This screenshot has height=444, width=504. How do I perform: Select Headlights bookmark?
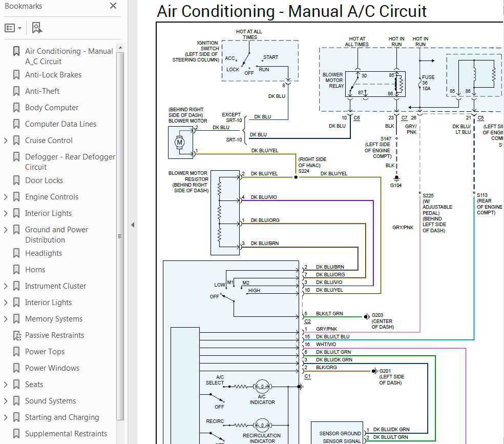pyautogui.click(x=44, y=253)
